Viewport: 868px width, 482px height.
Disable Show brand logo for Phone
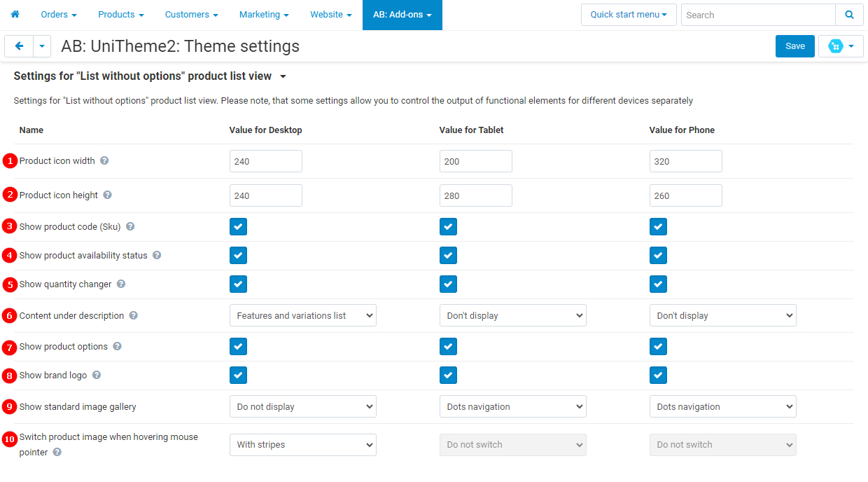point(658,375)
